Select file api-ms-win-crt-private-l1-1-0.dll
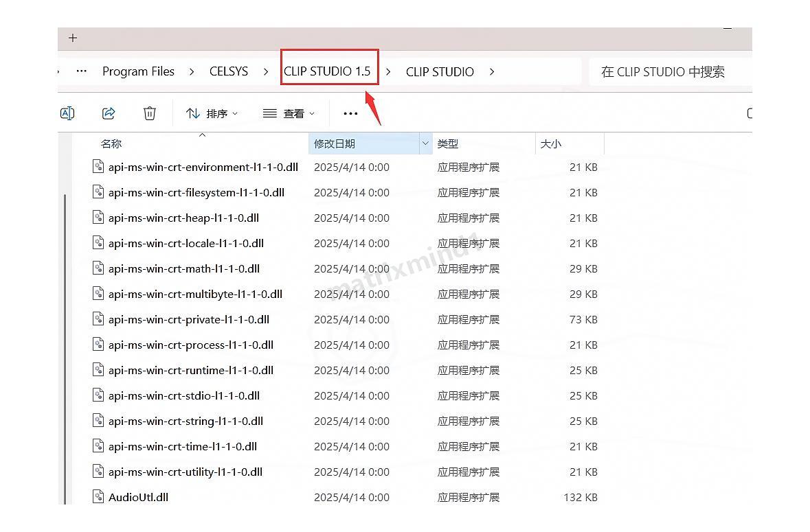Viewport: 810px width, 532px height. tap(188, 319)
